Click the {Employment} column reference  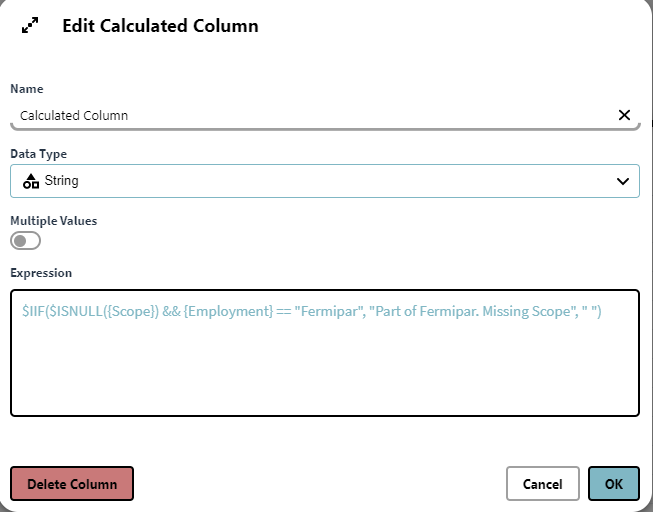click(228, 312)
